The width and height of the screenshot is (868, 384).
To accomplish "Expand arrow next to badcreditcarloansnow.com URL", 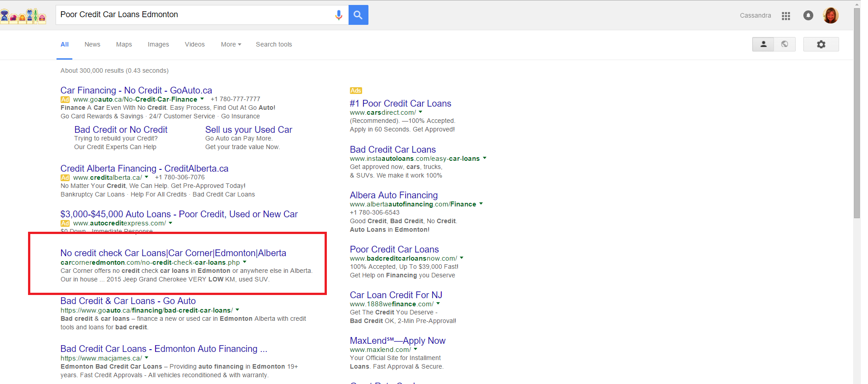I will pyautogui.click(x=462, y=258).
